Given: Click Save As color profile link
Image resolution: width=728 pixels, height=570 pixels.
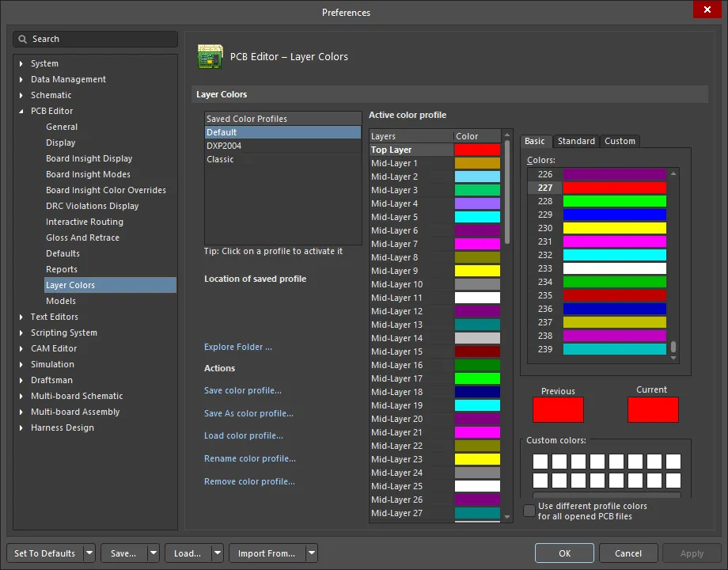Looking at the screenshot, I should (248, 413).
